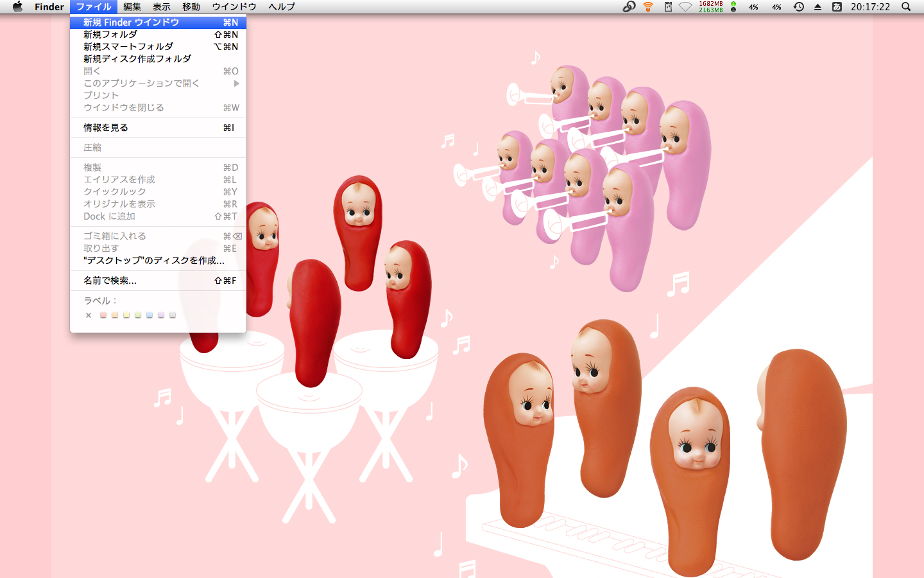Click the eject icon in menu bar
924x578 pixels.
817,7
